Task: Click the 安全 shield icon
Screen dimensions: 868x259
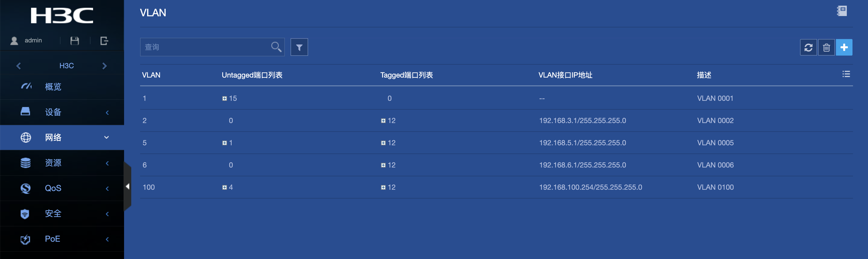Action: 25,214
